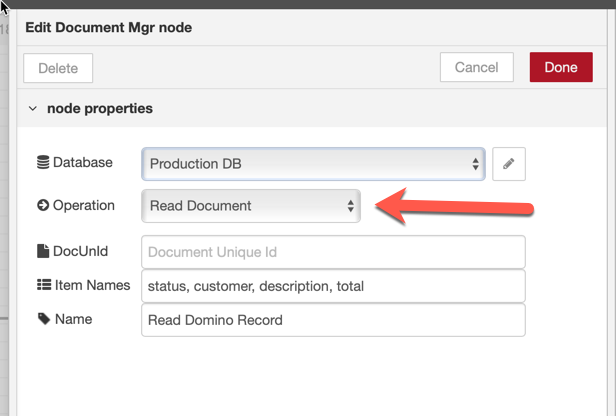The height and width of the screenshot is (416, 616).
Task: Click the Database dropdown stepper arrows
Action: point(475,164)
